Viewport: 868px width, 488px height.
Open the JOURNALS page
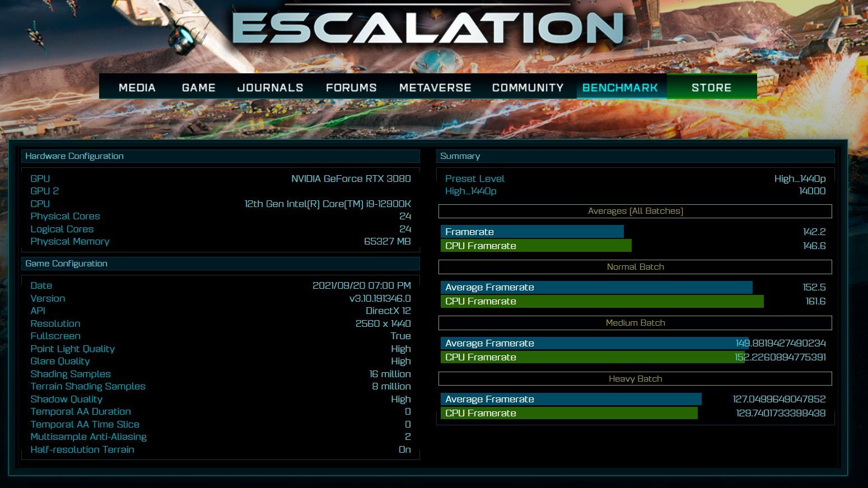(270, 87)
